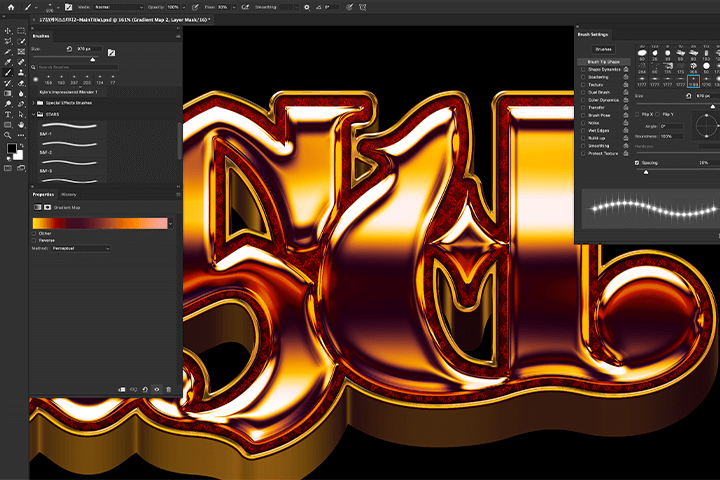720x480 pixels.
Task: Open the Edit Toolbar three-dots menu
Action: pyautogui.click(x=21, y=136)
